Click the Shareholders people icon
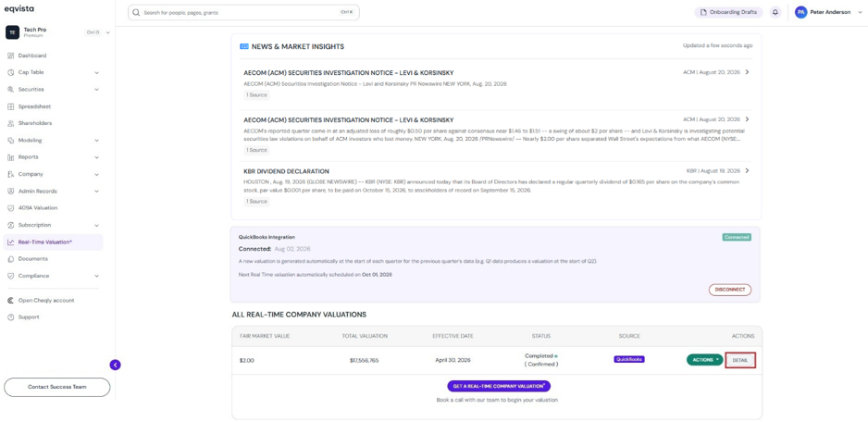The width and height of the screenshot is (868, 422). click(x=11, y=123)
